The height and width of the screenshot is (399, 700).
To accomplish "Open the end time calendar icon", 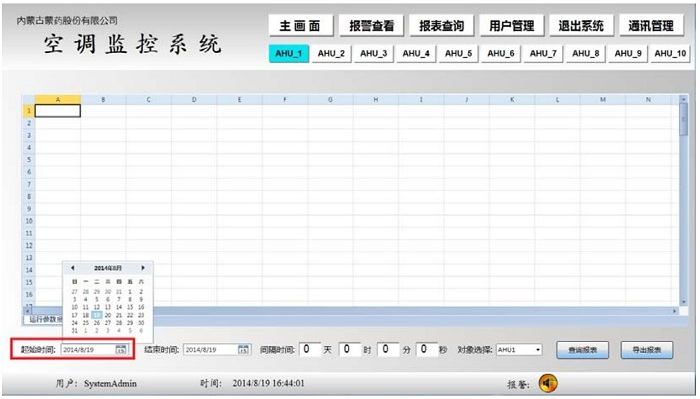I will 243,349.
